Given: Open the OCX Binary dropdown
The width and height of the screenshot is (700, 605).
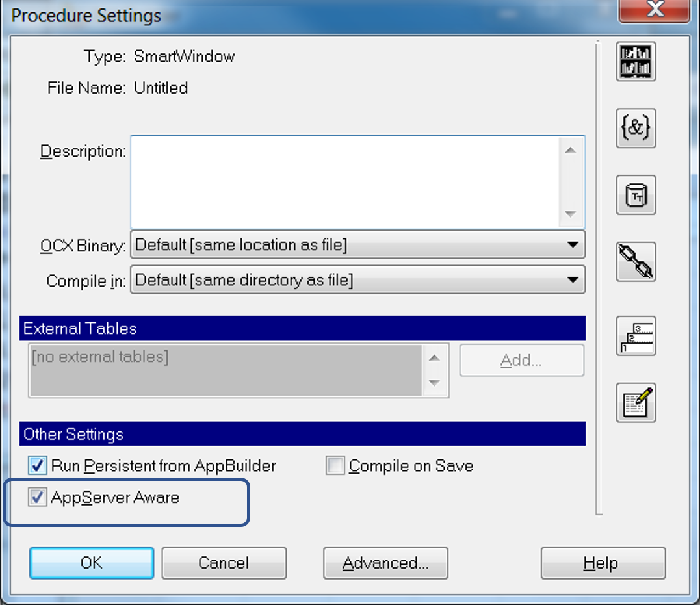Looking at the screenshot, I should point(357,245).
